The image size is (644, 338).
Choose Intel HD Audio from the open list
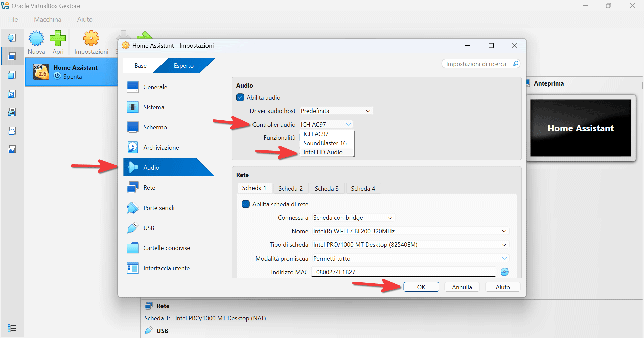click(x=327, y=152)
